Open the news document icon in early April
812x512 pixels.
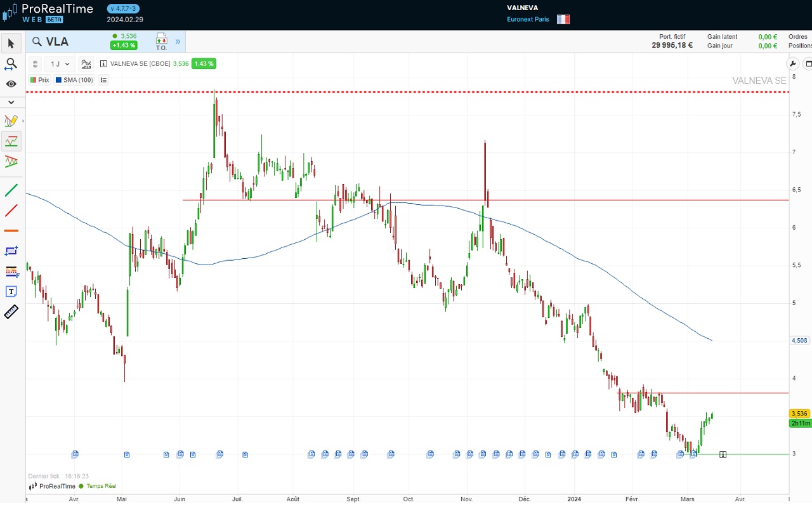coord(75,454)
